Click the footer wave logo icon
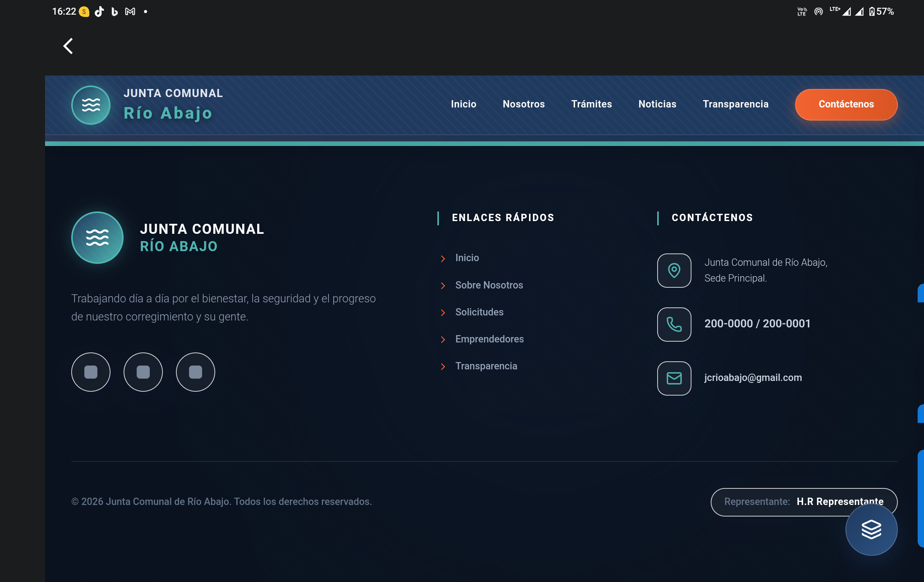 pyautogui.click(x=97, y=238)
